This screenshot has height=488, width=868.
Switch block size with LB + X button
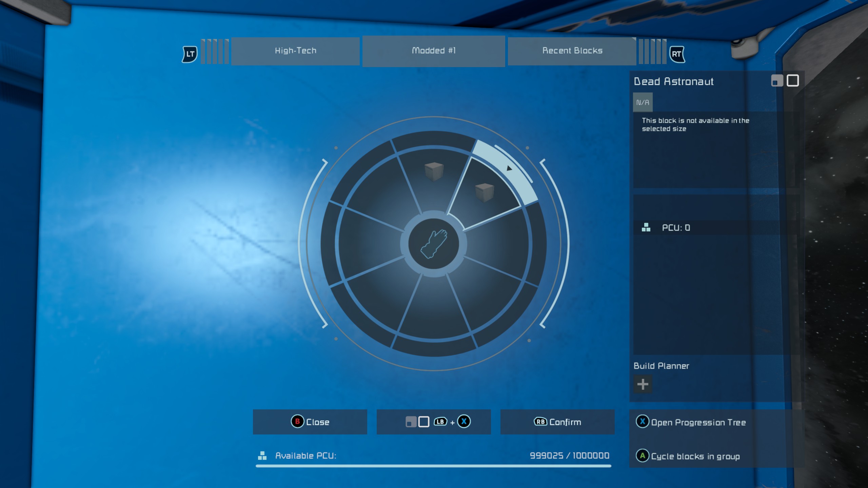(434, 422)
